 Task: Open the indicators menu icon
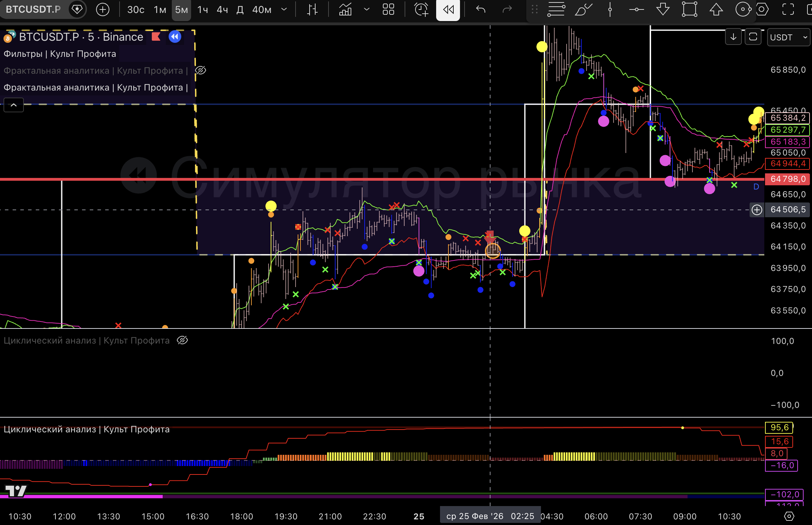pyautogui.click(x=345, y=9)
